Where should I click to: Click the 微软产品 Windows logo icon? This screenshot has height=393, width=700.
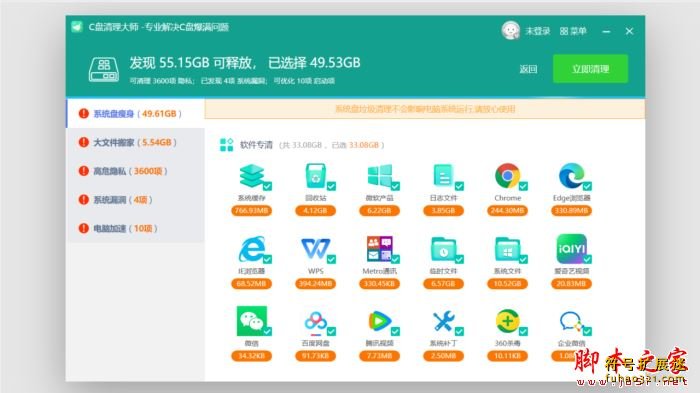click(379, 176)
